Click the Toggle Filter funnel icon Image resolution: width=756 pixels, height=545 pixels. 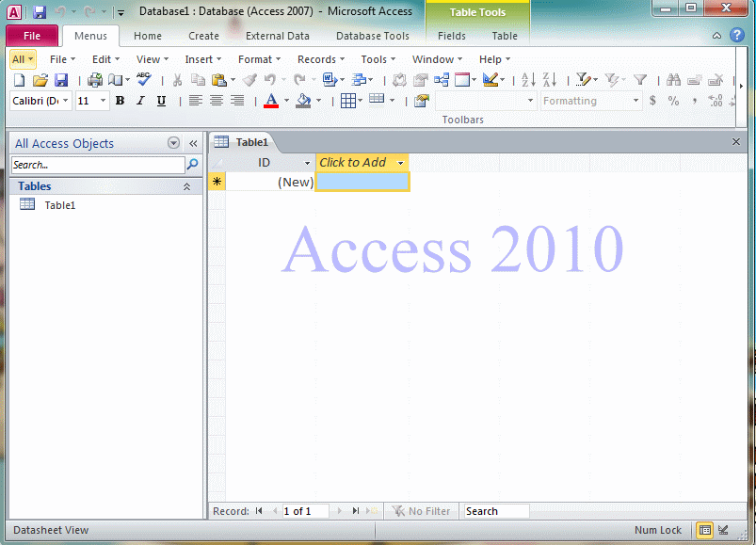pyautogui.click(x=640, y=79)
